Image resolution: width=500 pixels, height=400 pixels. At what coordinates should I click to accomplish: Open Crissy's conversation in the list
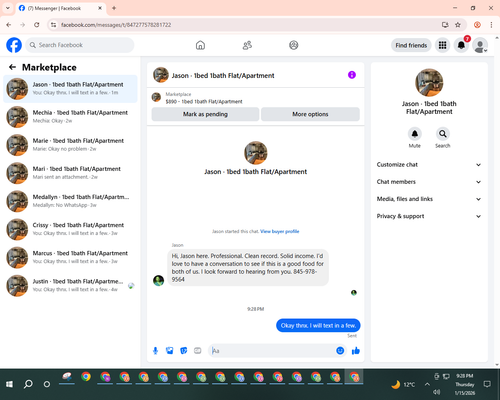(70, 229)
